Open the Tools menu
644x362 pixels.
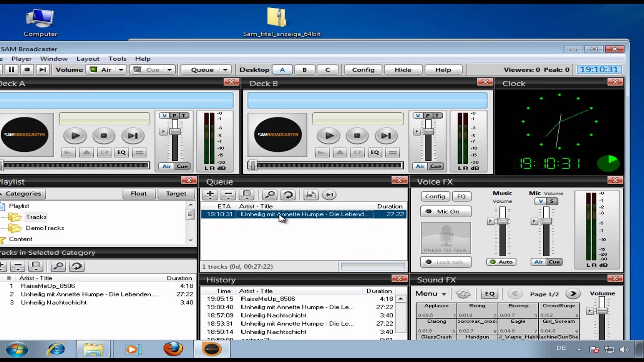point(117,59)
